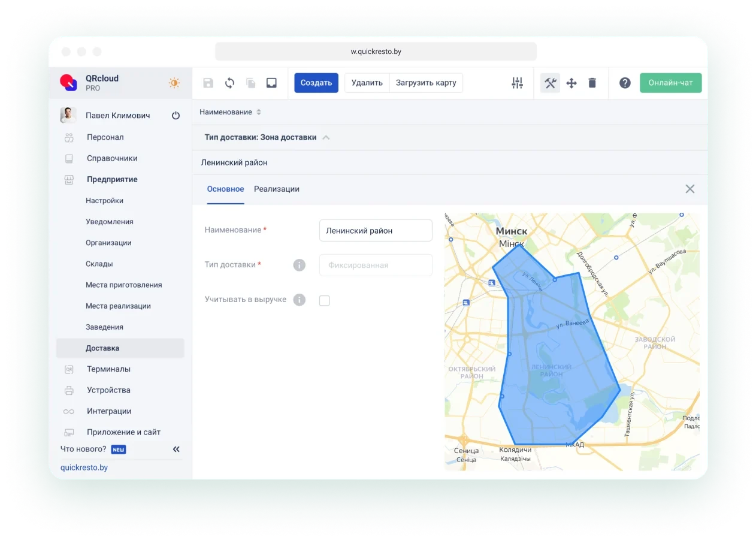Open the filter sliders settings icon
The height and width of the screenshot is (540, 756).
click(517, 83)
